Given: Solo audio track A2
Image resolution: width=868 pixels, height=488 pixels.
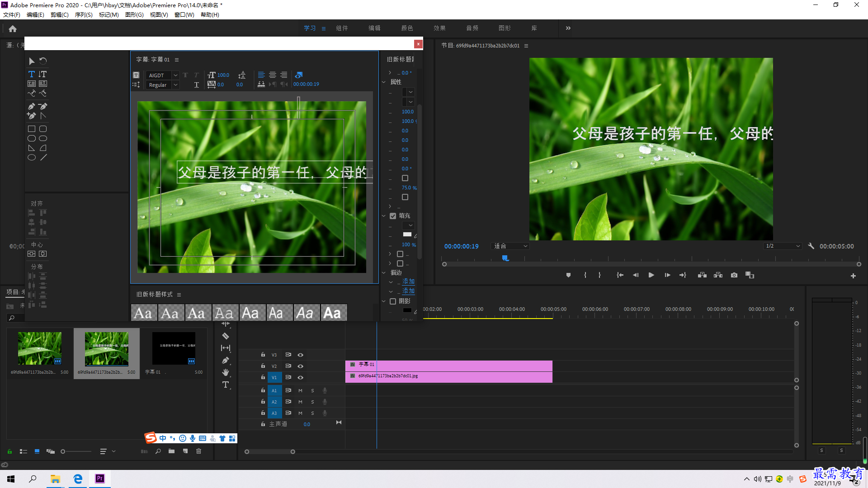Looking at the screenshot, I should click(312, 402).
